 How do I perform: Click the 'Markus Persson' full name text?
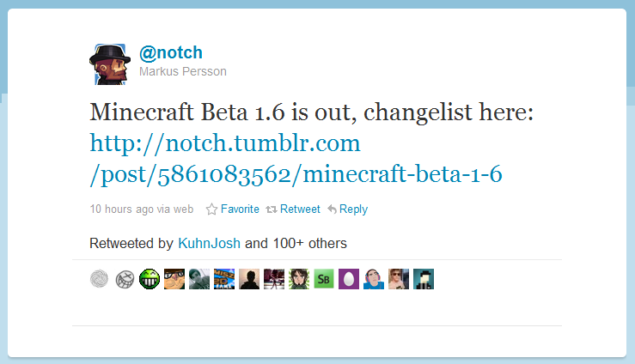click(183, 72)
